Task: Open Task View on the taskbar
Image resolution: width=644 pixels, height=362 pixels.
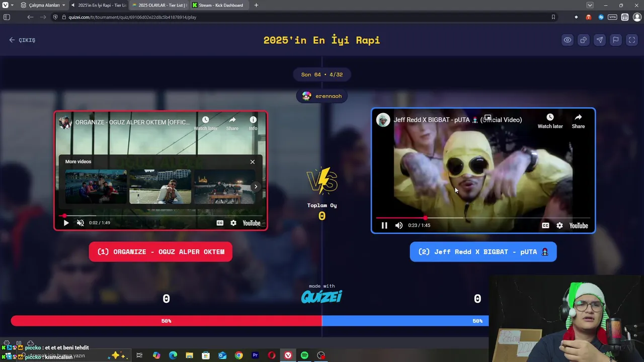Action: tap(139, 355)
